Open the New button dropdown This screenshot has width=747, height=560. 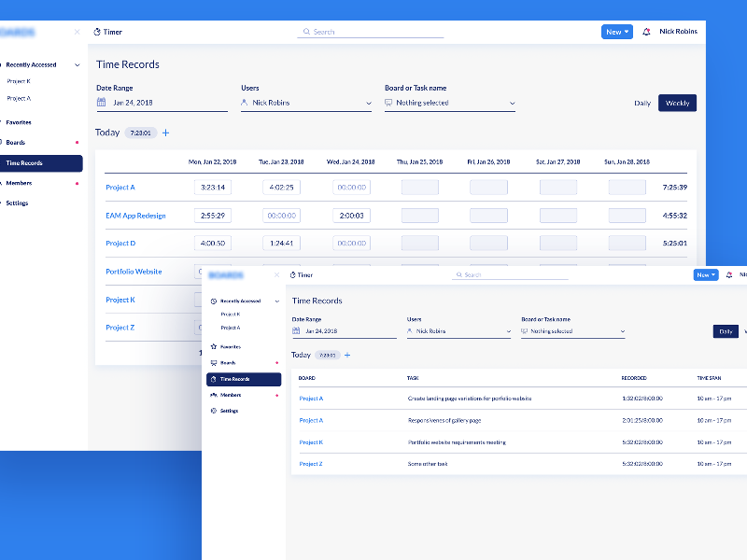616,31
